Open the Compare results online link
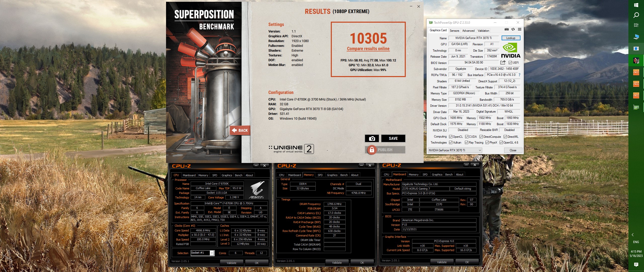 (368, 49)
